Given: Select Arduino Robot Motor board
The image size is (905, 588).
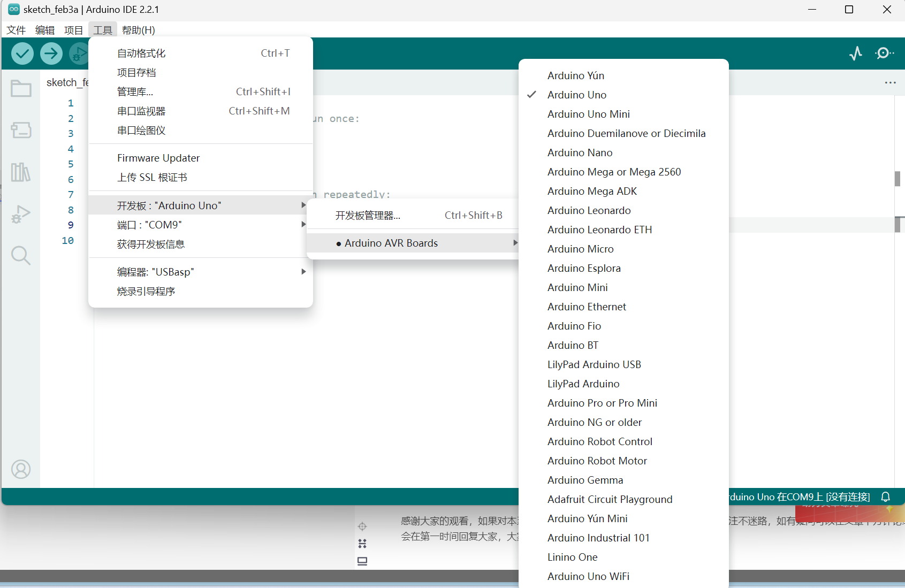Looking at the screenshot, I should pyautogui.click(x=623, y=461).
